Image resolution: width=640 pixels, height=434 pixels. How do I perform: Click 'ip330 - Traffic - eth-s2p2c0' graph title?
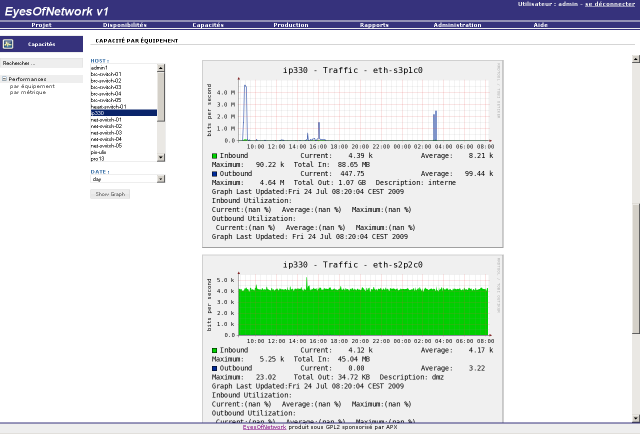coord(353,265)
